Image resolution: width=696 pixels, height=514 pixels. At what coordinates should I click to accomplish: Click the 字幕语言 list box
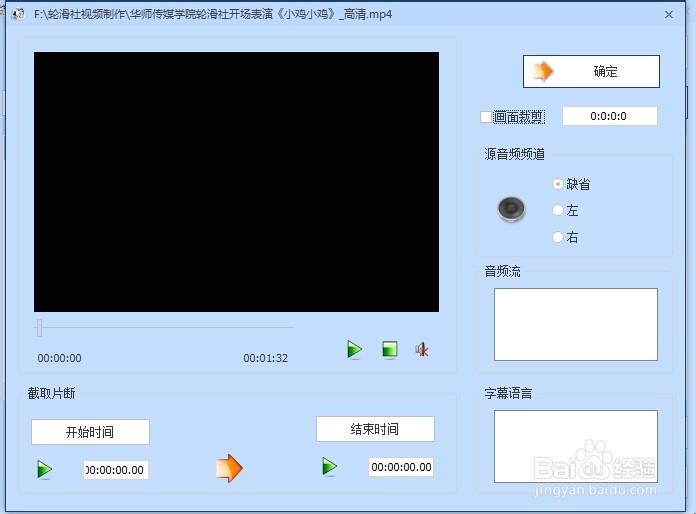tap(576, 446)
